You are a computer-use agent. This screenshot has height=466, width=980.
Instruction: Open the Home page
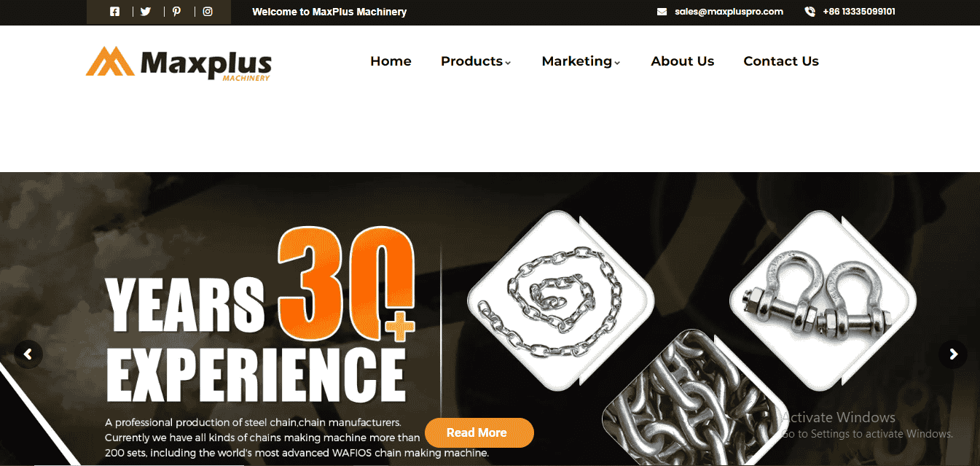(391, 61)
